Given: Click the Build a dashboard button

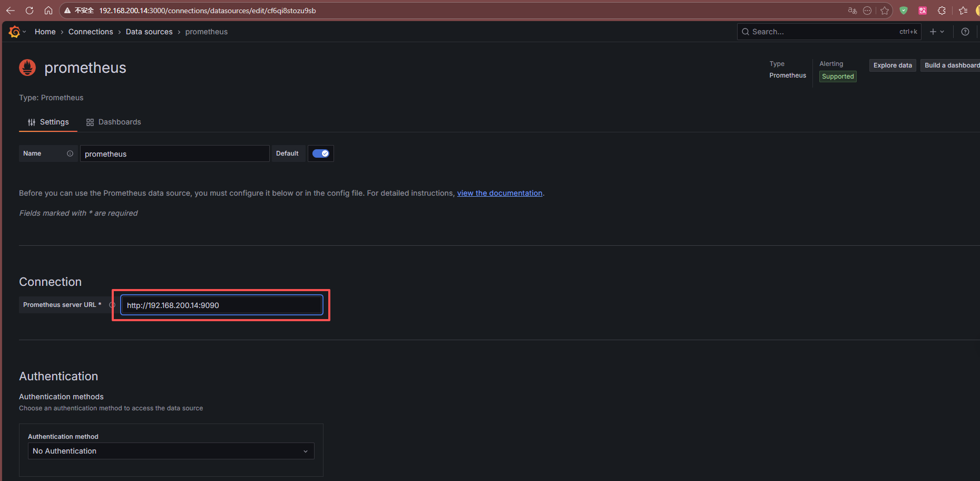Looking at the screenshot, I should tap(951, 65).
